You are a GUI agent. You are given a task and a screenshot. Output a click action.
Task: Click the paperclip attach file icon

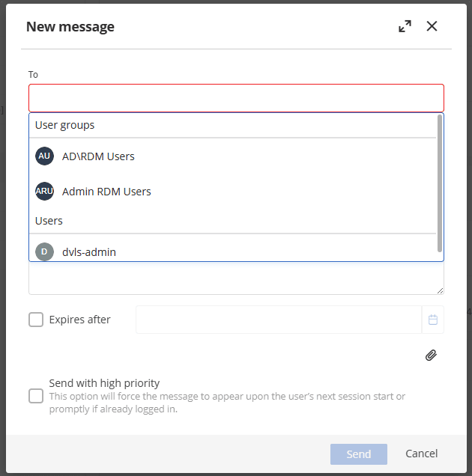pyautogui.click(x=431, y=356)
